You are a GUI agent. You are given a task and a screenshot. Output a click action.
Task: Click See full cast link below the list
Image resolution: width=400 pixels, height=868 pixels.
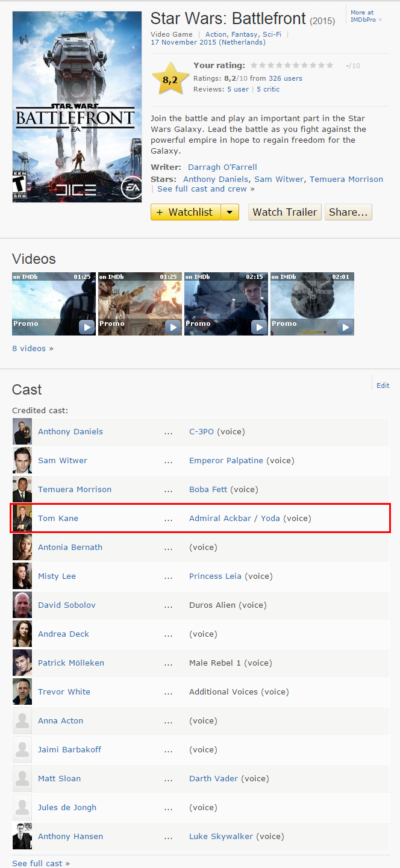coord(41,863)
